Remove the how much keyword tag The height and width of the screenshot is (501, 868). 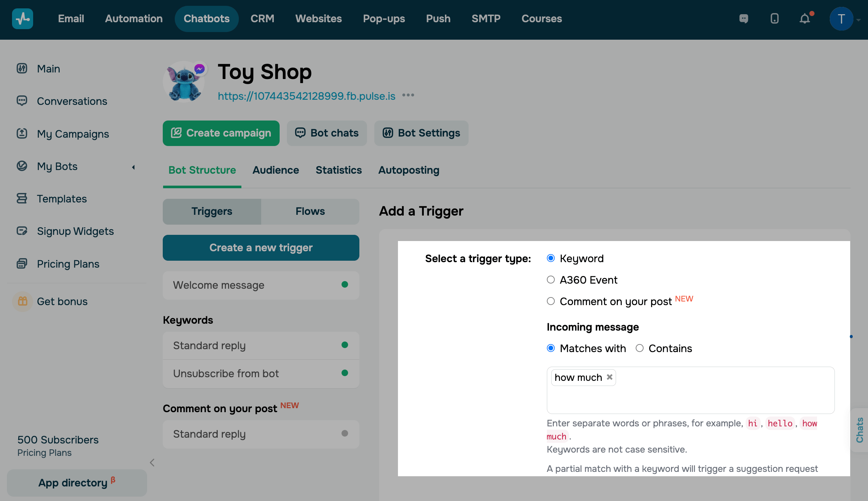click(x=609, y=377)
